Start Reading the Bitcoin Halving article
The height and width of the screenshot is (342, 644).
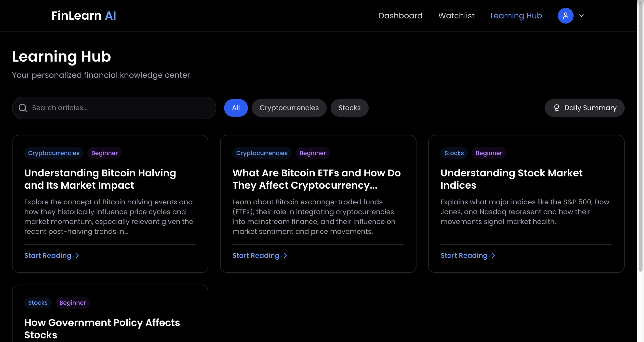click(48, 255)
